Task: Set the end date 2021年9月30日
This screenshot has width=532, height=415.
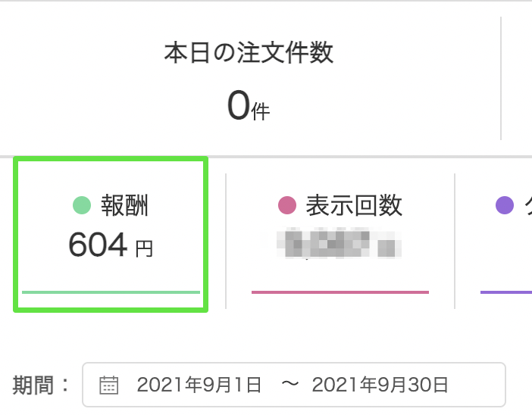Action: point(380,385)
